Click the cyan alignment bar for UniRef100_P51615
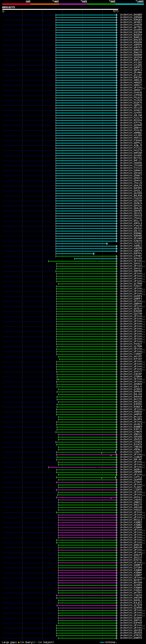146x644 pixels. pyautogui.click(x=86, y=98)
